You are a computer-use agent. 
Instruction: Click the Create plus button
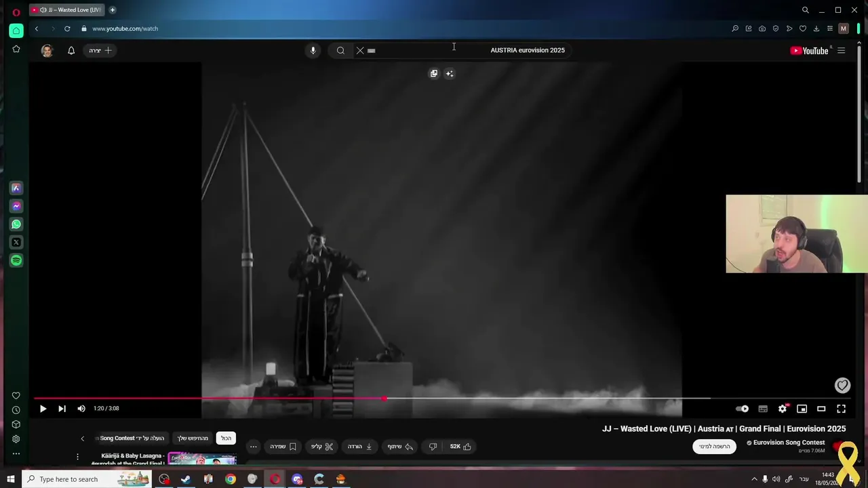click(x=100, y=50)
